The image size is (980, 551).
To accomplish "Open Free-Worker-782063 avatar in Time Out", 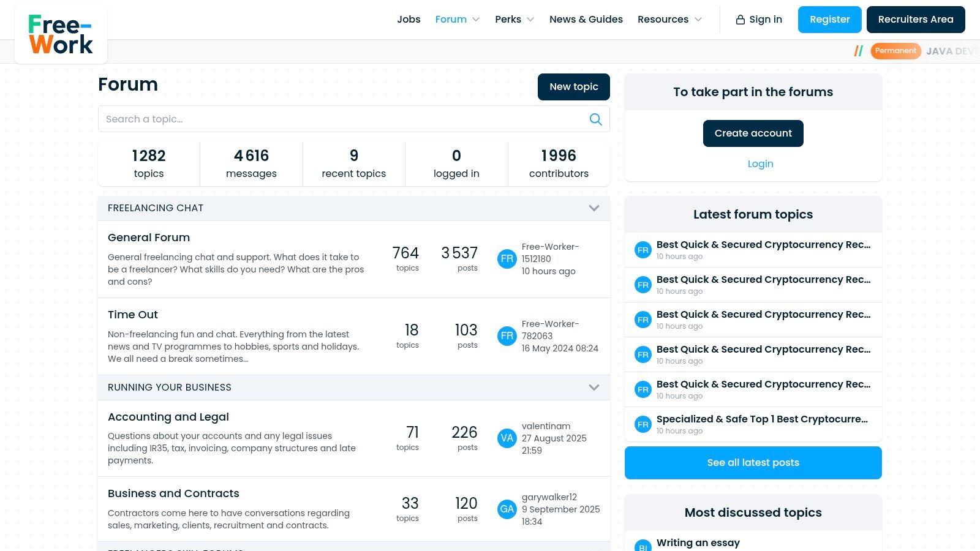I will (x=507, y=336).
